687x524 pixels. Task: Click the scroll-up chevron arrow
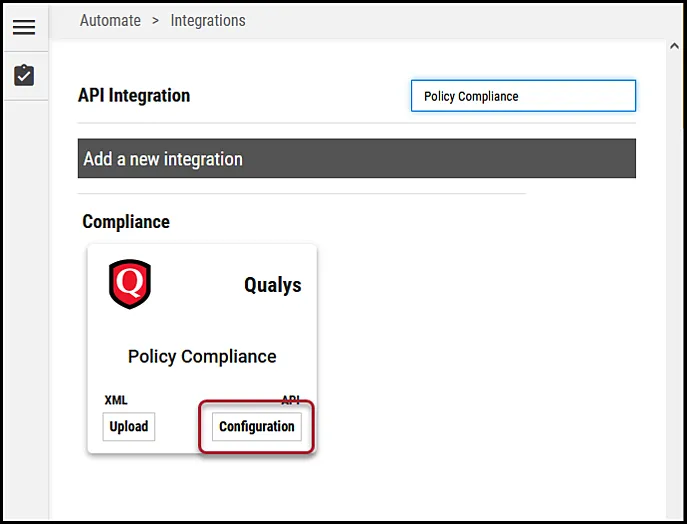[x=674, y=46]
